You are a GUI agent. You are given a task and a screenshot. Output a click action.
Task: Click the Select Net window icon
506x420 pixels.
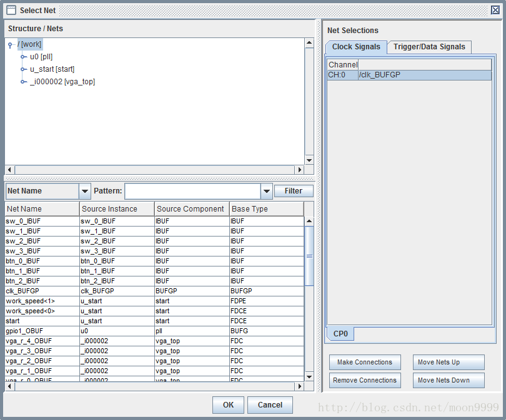point(11,11)
